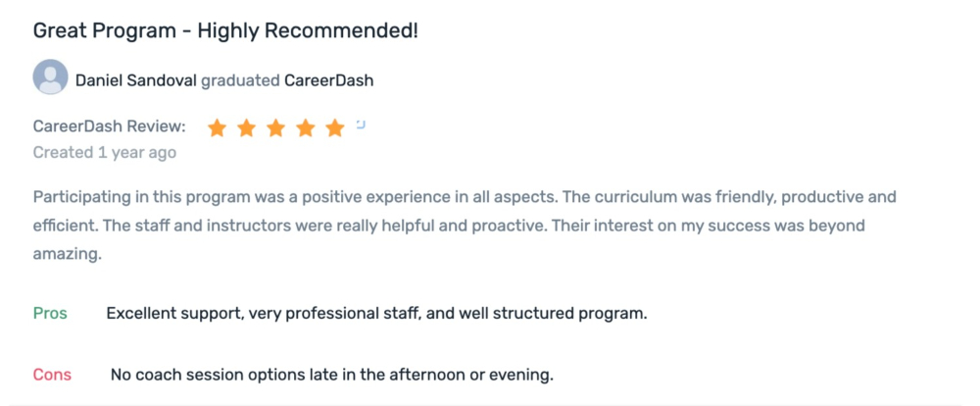Image resolution: width=980 pixels, height=406 pixels.
Task: Click the "Created 1 year ago" timestamp
Action: 105,153
